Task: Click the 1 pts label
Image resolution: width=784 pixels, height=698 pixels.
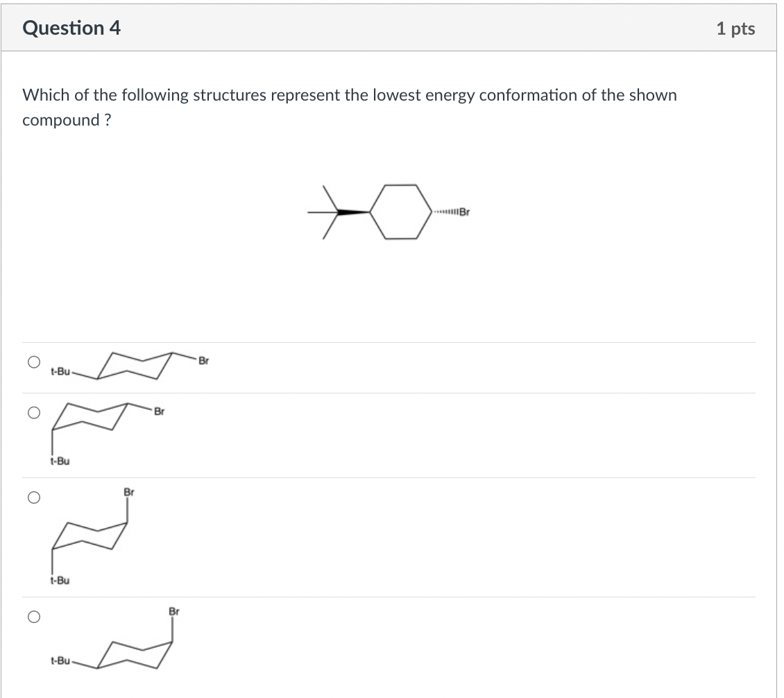Action: [737, 28]
